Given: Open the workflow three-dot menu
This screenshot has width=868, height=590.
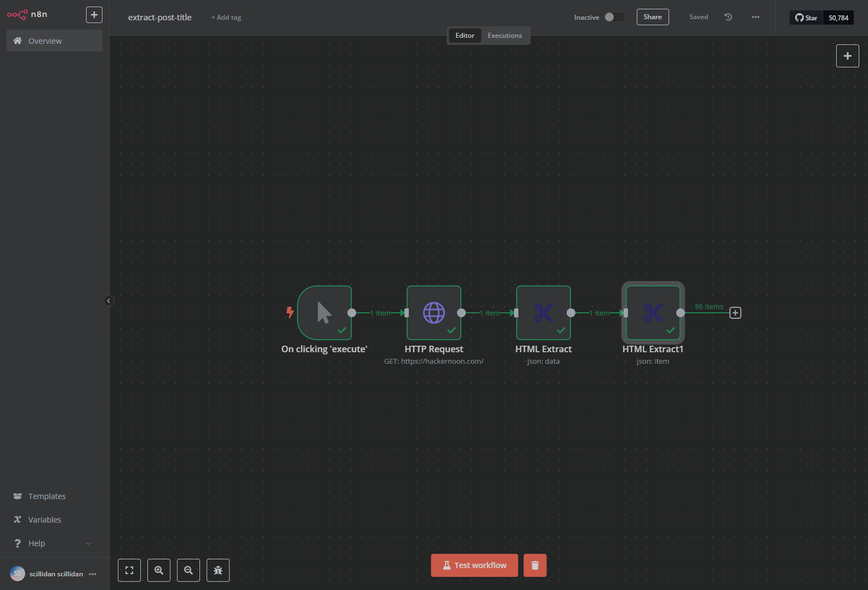Looking at the screenshot, I should coord(756,17).
